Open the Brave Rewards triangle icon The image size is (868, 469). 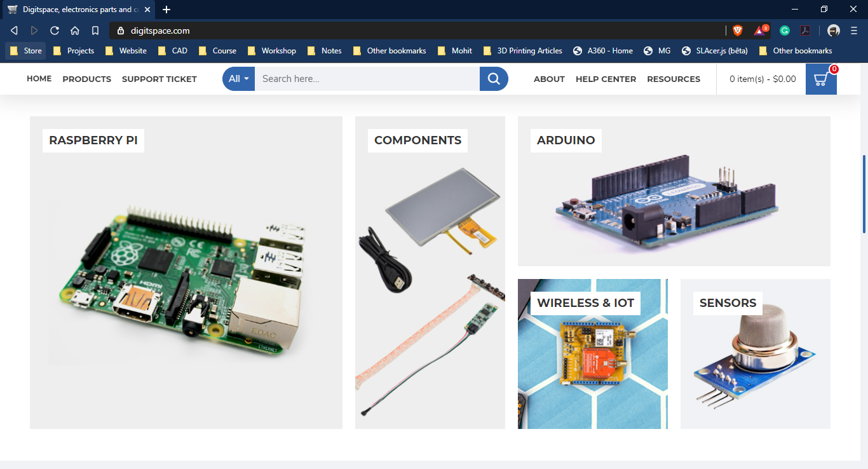(x=760, y=30)
